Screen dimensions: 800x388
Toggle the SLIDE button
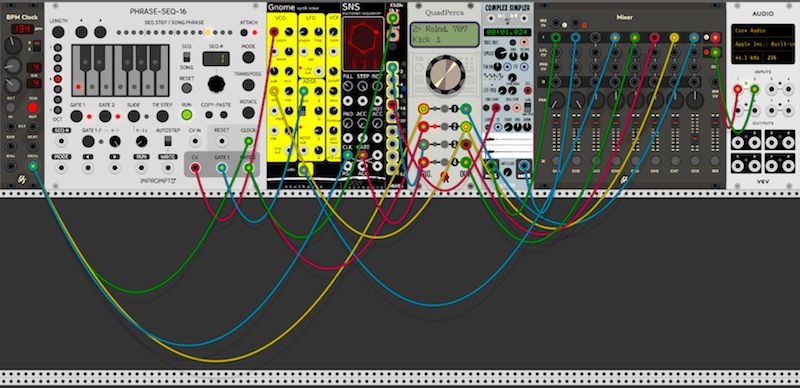[134, 116]
